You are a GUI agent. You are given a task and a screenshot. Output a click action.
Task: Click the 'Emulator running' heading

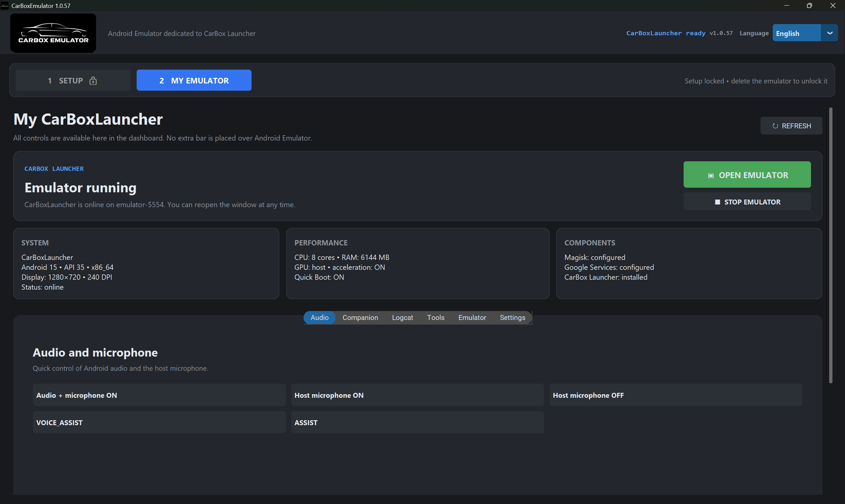click(81, 188)
